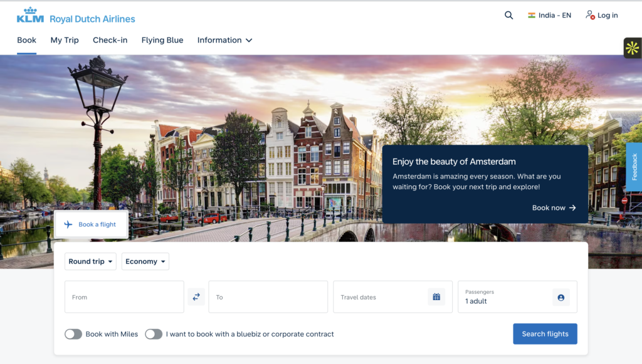The height and width of the screenshot is (364, 642).
Task: Open the site search magnifier icon
Action: click(x=508, y=15)
